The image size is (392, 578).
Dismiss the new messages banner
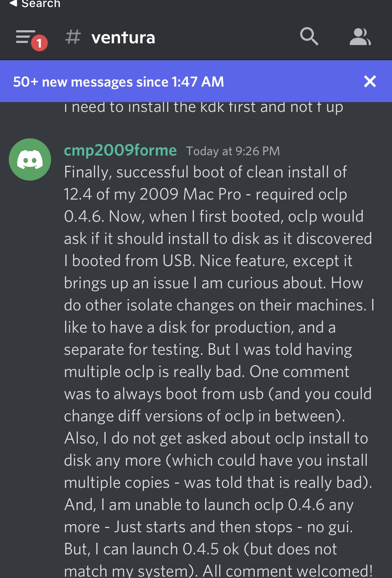[x=370, y=81]
